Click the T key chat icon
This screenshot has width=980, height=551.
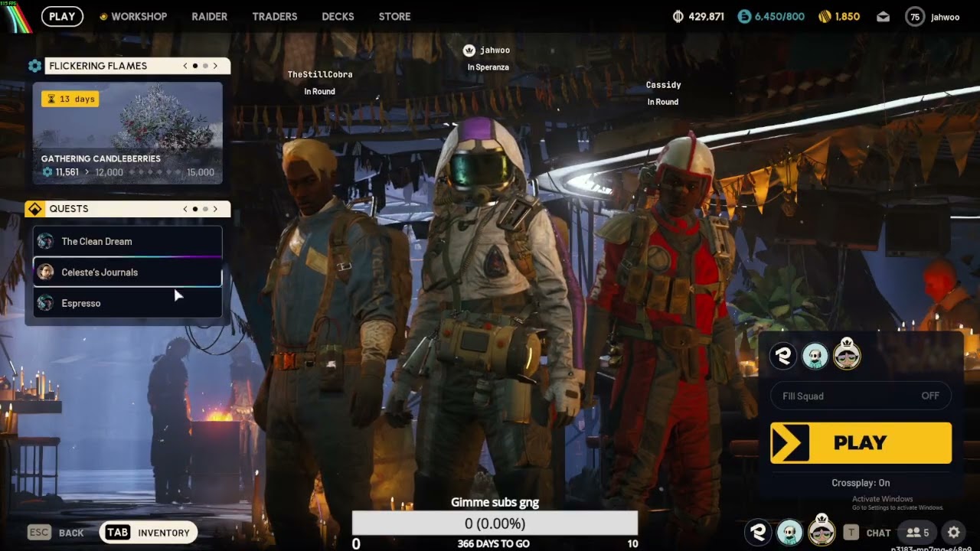[x=851, y=533]
